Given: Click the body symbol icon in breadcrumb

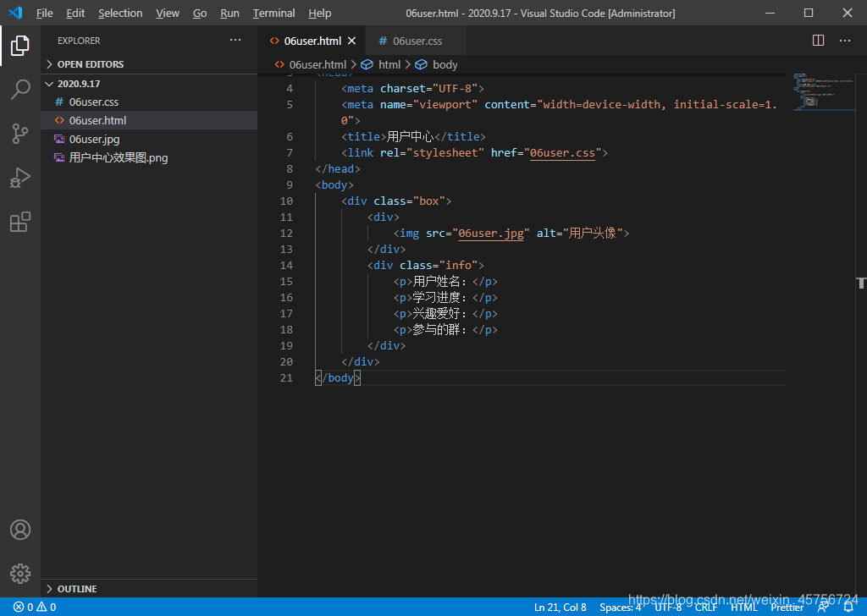Looking at the screenshot, I should pos(421,64).
